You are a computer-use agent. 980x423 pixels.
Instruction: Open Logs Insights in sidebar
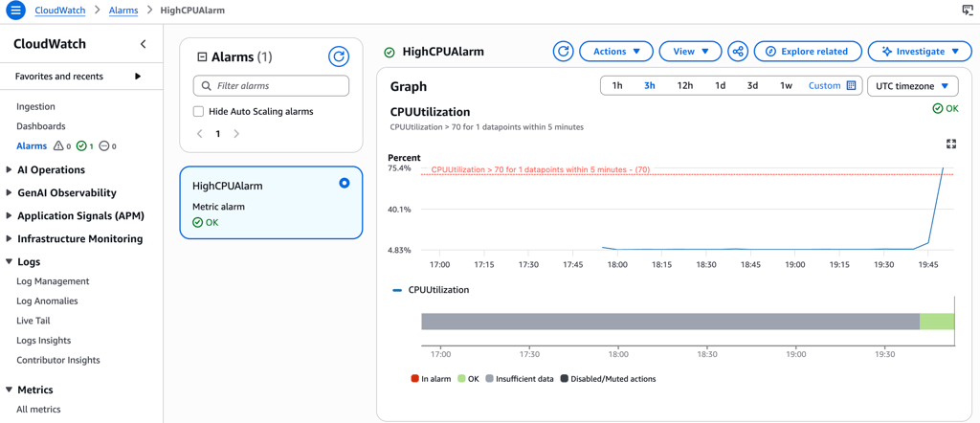click(x=43, y=341)
